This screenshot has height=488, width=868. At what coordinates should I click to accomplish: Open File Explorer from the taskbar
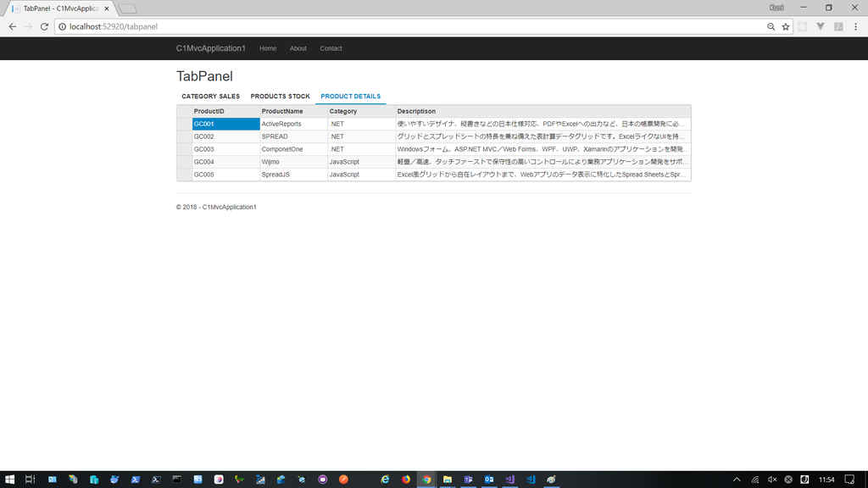[x=448, y=480]
